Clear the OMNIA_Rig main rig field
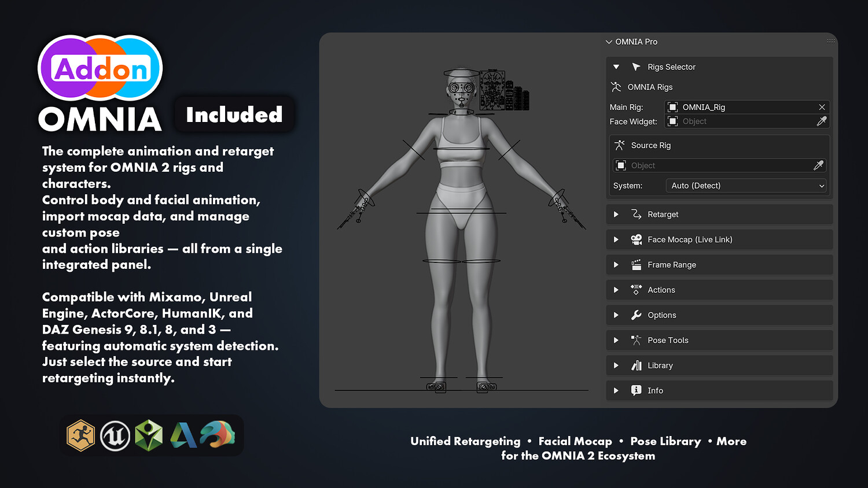This screenshot has width=868, height=488. click(822, 107)
